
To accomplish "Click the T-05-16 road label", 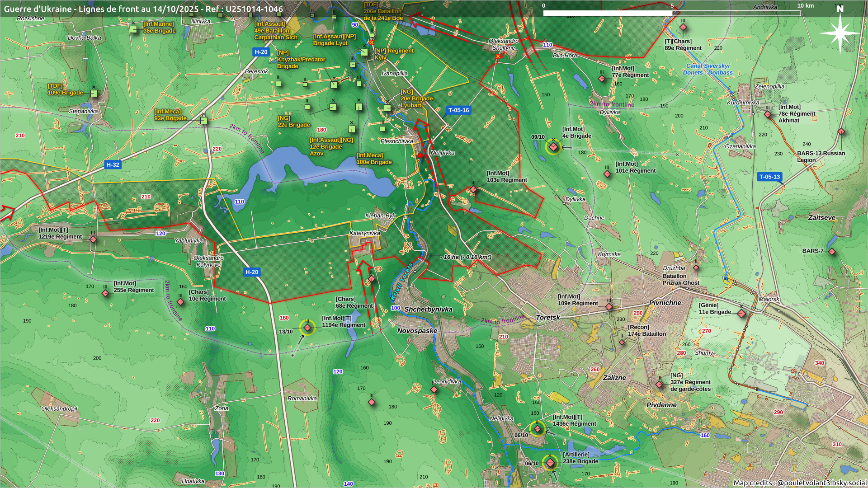I will pos(458,110).
